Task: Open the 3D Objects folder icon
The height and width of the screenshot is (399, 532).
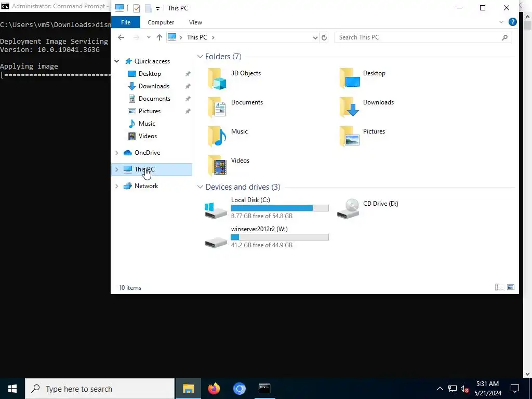Action: [217, 79]
